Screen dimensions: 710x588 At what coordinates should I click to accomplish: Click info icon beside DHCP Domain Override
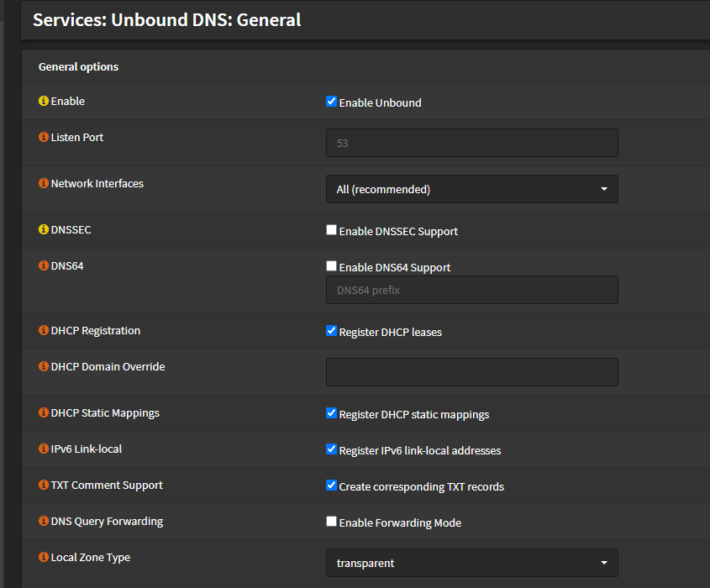[x=44, y=366]
